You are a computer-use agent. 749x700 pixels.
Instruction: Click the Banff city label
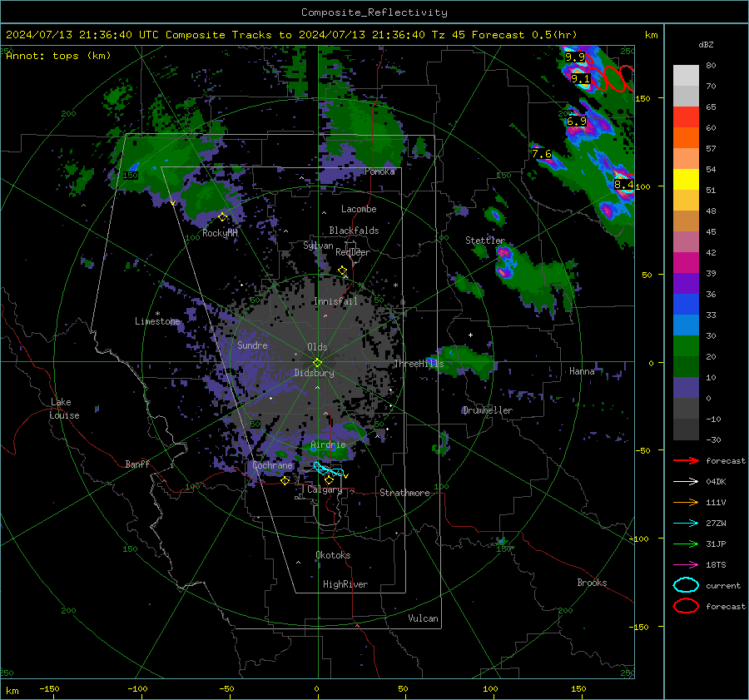point(137,464)
